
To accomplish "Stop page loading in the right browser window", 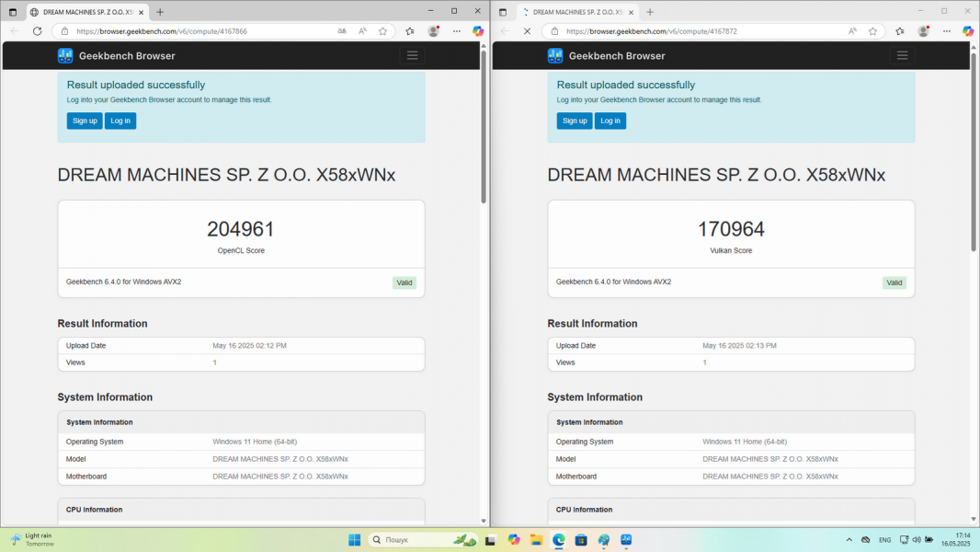I will [527, 31].
